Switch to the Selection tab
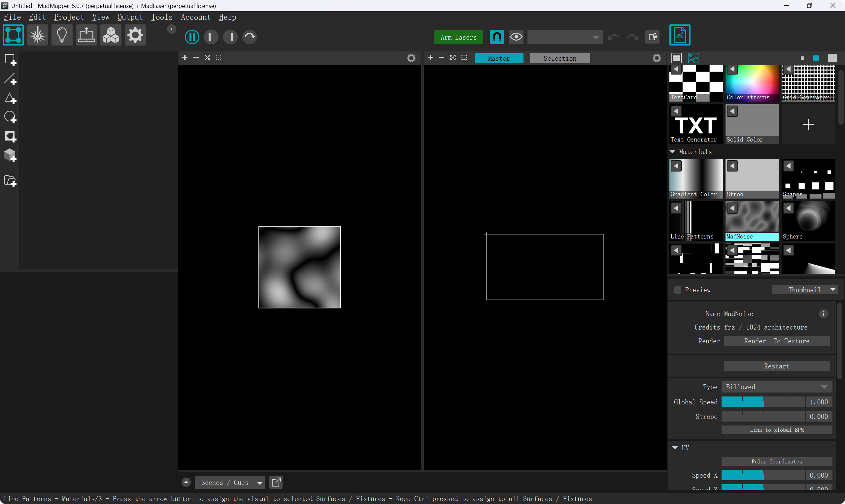845x504 pixels. coord(559,58)
